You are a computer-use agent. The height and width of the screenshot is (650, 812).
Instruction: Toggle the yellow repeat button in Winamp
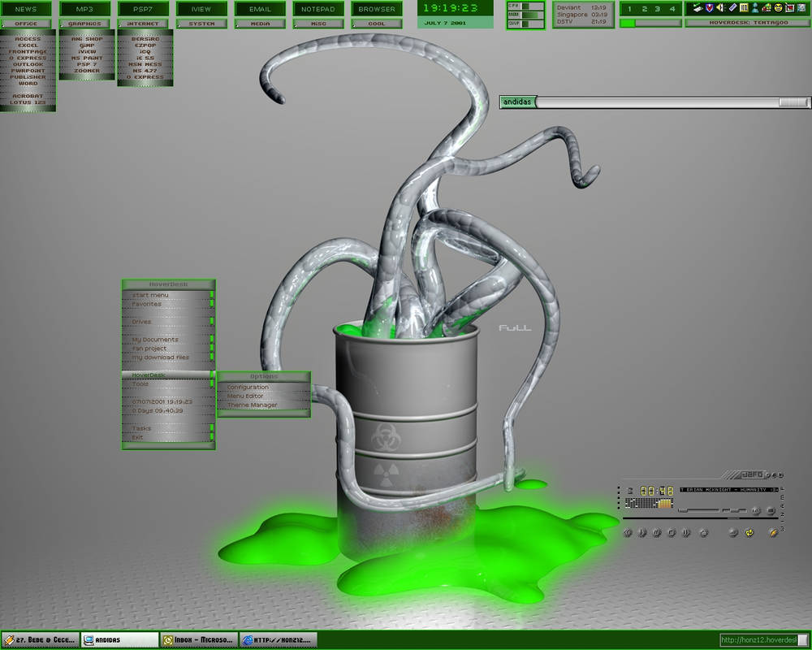tap(749, 532)
